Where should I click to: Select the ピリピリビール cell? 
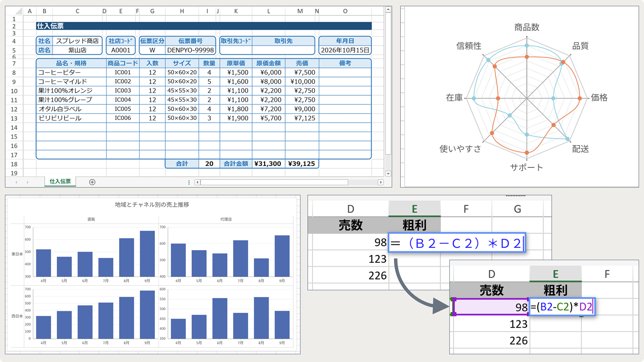tap(71, 118)
